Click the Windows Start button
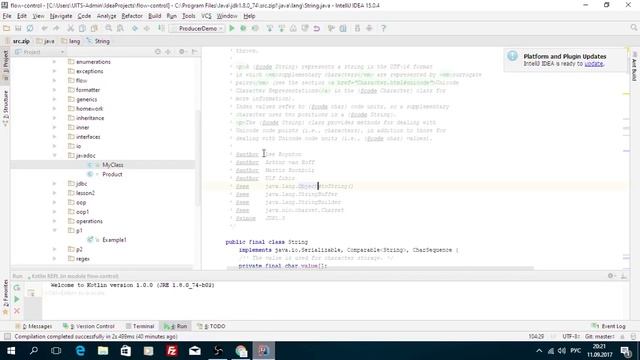 11,351
